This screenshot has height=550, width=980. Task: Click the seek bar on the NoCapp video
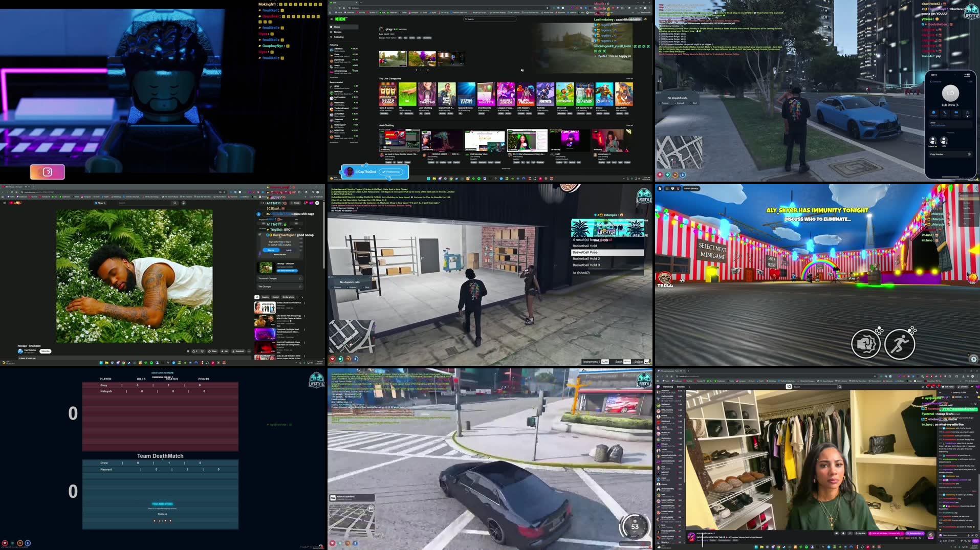(x=133, y=341)
